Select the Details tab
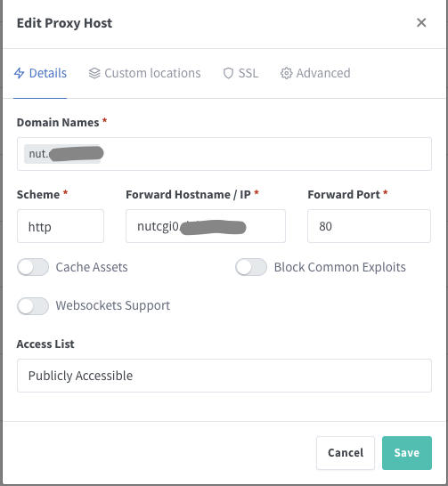 (40, 73)
